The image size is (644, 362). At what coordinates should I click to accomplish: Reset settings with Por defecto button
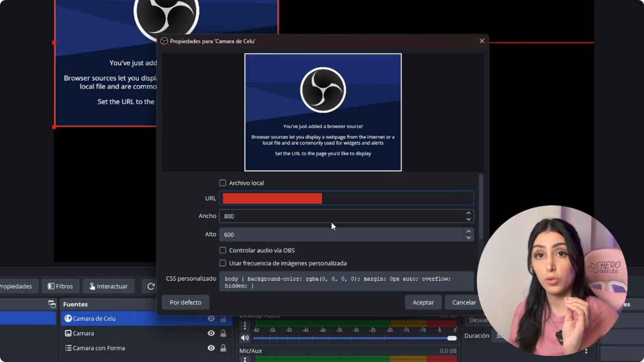point(186,302)
